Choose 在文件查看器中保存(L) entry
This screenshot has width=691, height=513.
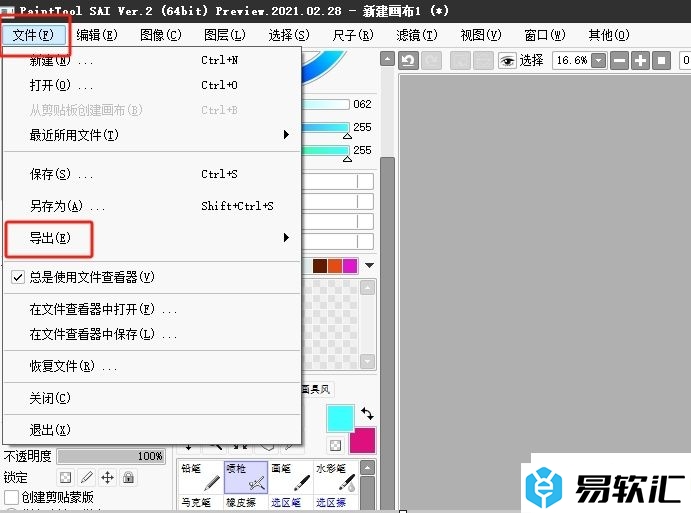point(152,334)
